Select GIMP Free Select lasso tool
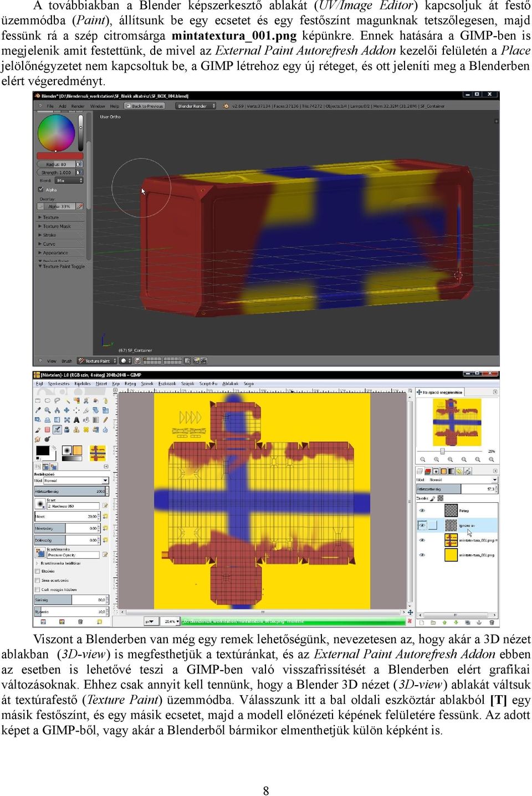Viewport: 532px width, 796px height. [x=57, y=401]
